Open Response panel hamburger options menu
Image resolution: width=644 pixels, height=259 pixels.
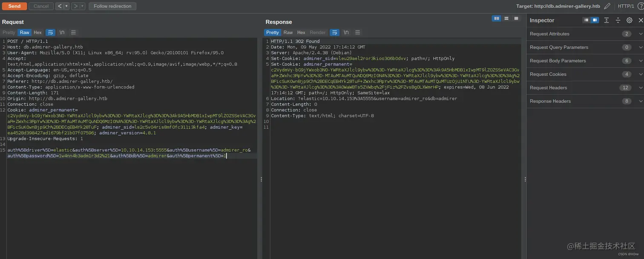click(358, 32)
